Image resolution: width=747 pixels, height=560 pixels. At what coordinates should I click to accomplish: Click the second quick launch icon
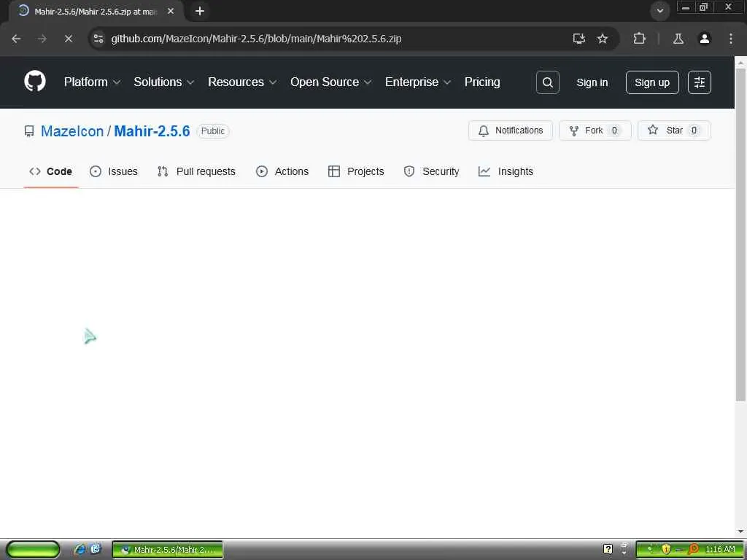[96, 549]
